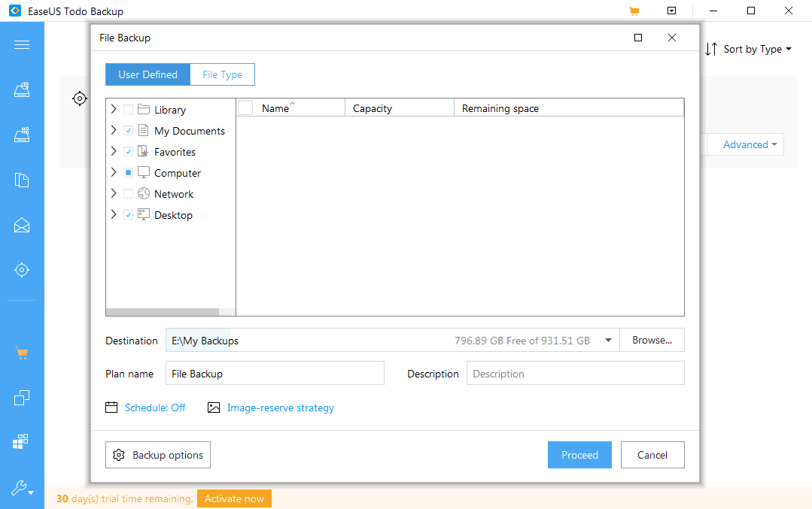Open Mail Backup sidebar icon
This screenshot has height=509, width=812.
click(x=22, y=226)
